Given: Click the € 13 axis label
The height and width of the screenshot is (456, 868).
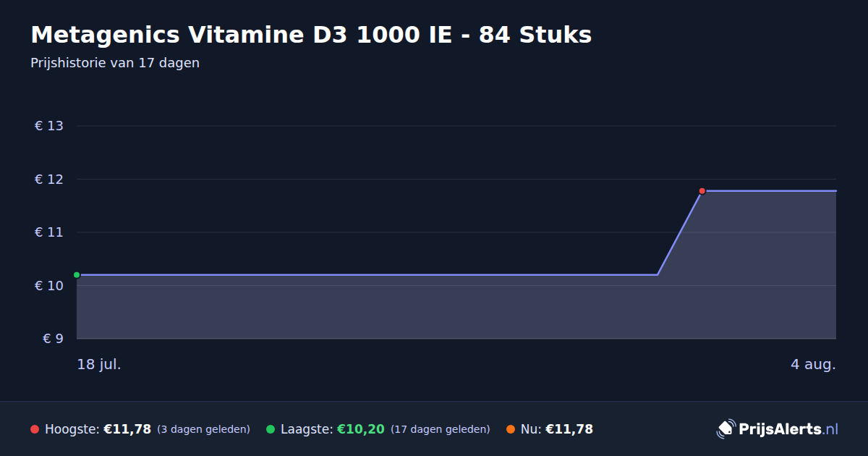Looking at the screenshot, I should 49,126.
